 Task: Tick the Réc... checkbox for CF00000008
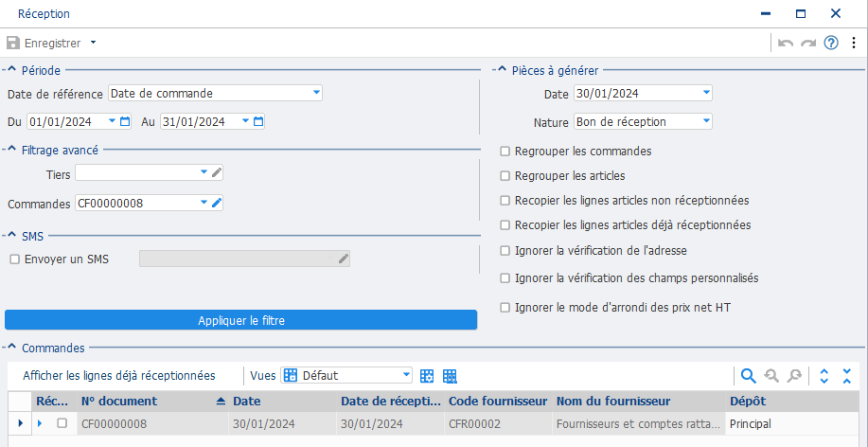62,423
